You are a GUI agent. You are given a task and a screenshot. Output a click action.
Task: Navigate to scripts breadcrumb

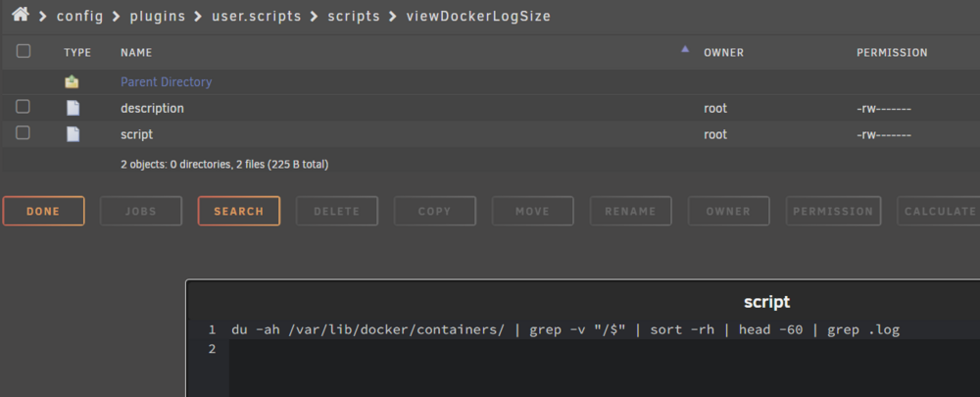tap(354, 16)
